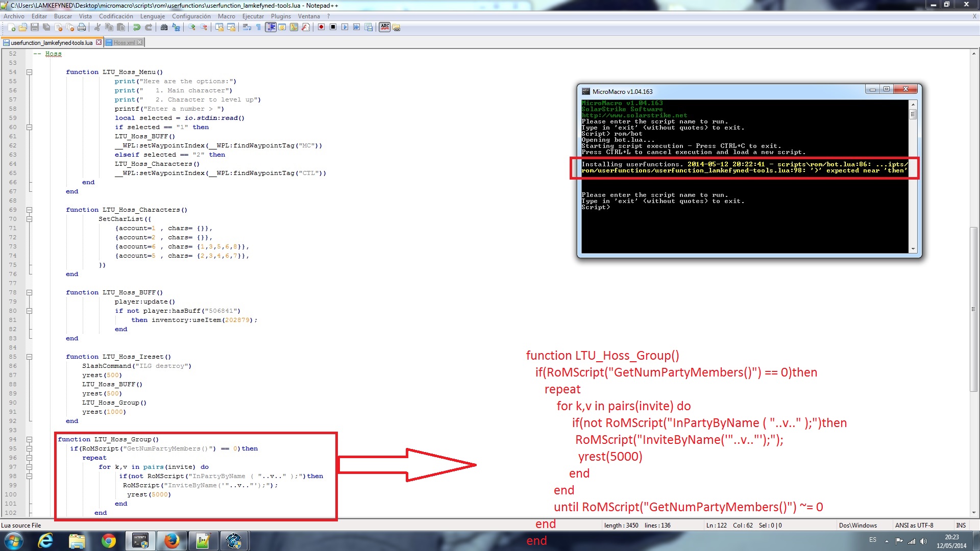
Task: Collapse SetCharList fold at line 70
Action: coord(29,219)
